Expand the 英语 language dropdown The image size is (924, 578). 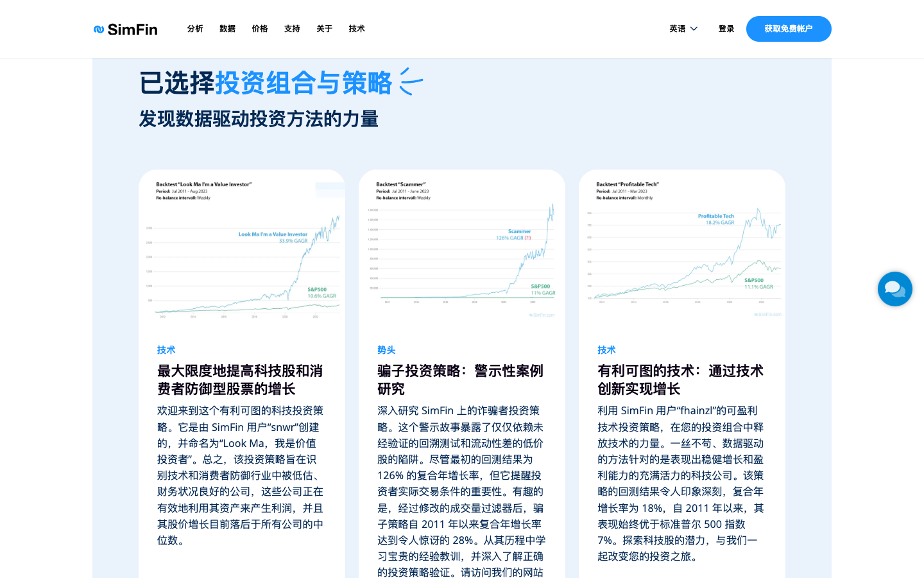(x=683, y=29)
